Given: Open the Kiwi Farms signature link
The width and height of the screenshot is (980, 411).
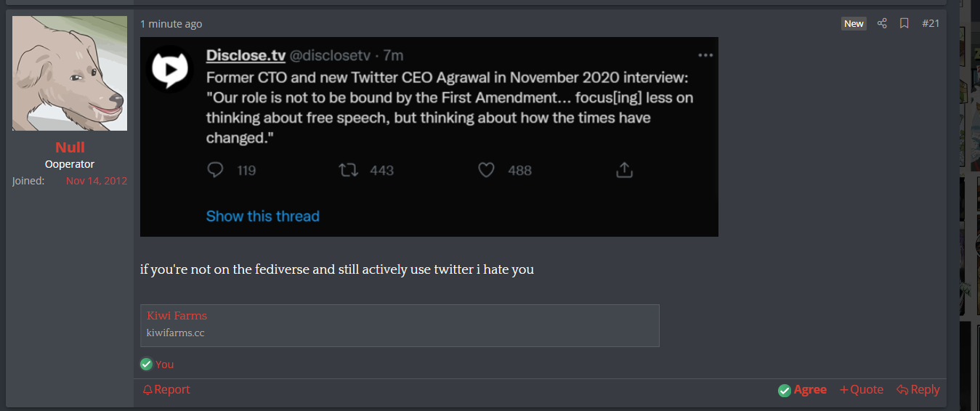Looking at the screenshot, I should pyautogui.click(x=177, y=316).
